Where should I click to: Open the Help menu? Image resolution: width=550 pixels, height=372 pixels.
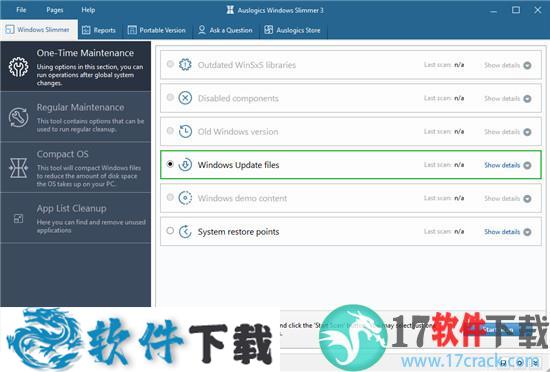coord(88,10)
